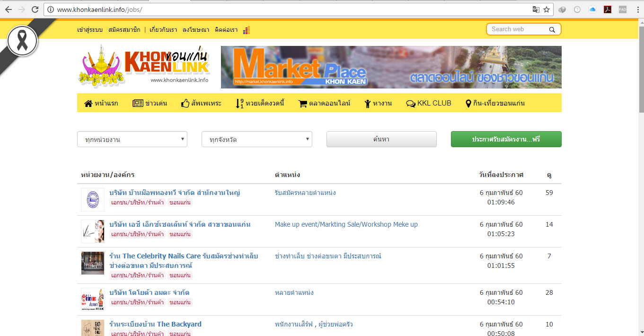Open the blue iCloud extension icon
644x336 pixels.
tap(592, 9)
